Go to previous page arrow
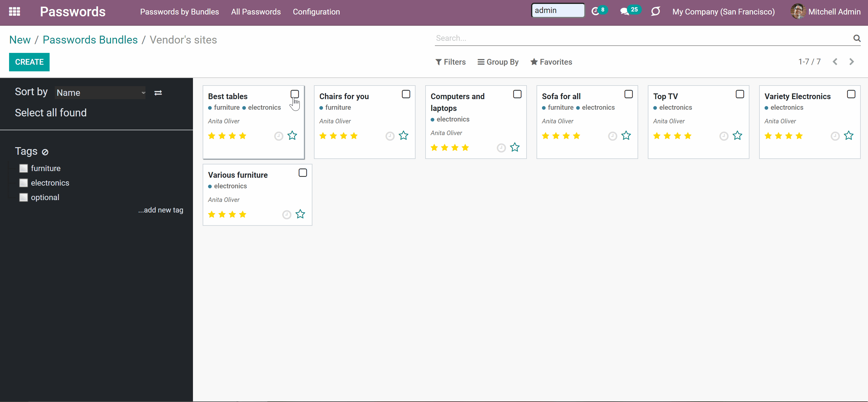This screenshot has height=402, width=868. (835, 62)
